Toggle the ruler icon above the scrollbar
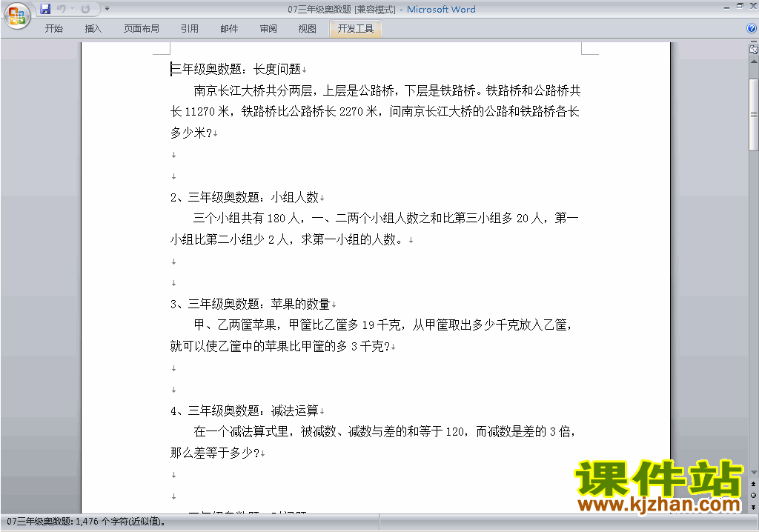 point(753,50)
